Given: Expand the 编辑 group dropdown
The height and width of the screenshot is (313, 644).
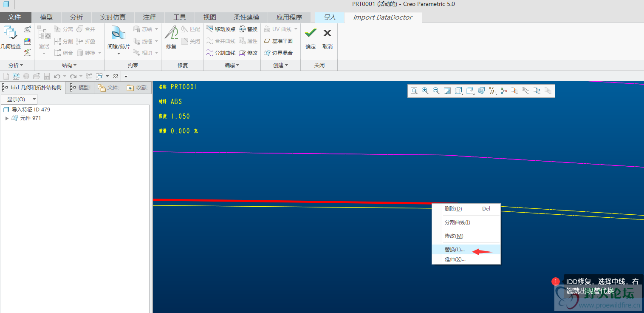Looking at the screenshot, I should (232, 65).
